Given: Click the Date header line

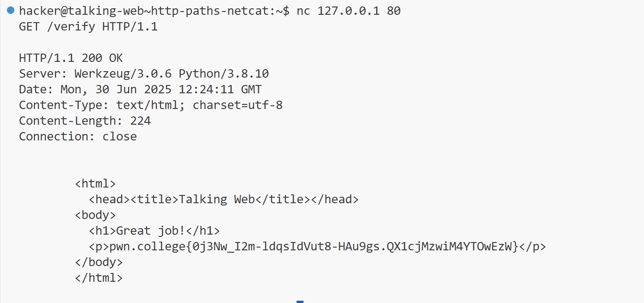Looking at the screenshot, I should tap(140, 90).
